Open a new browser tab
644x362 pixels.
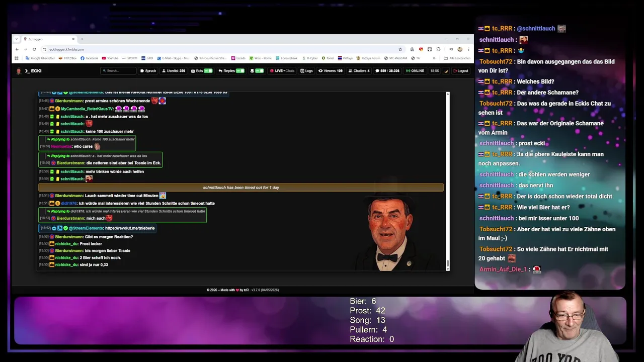click(x=82, y=39)
